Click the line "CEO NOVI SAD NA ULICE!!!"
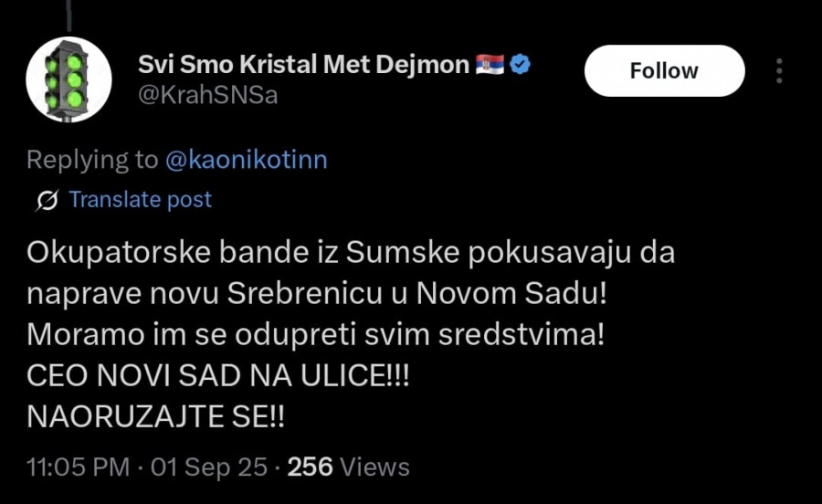The width and height of the screenshot is (822, 504). [218, 375]
